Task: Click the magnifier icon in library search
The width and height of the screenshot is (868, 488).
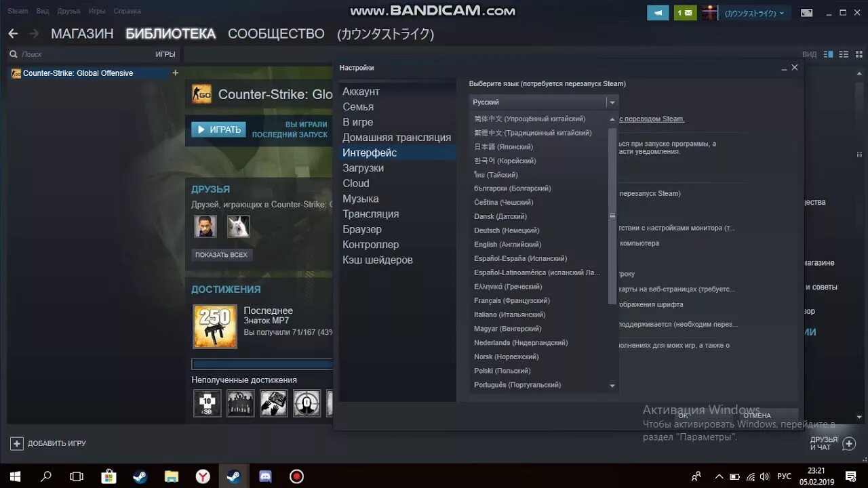Action: click(13, 54)
